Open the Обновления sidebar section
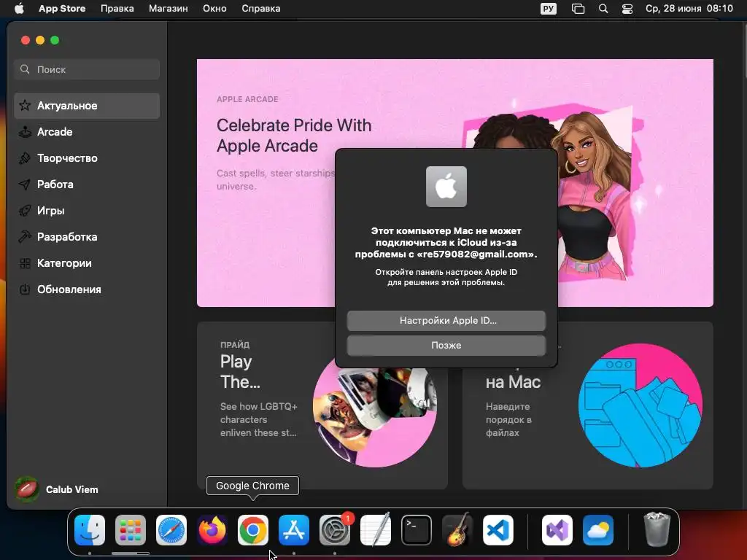Image resolution: width=747 pixels, height=560 pixels. 87,289
